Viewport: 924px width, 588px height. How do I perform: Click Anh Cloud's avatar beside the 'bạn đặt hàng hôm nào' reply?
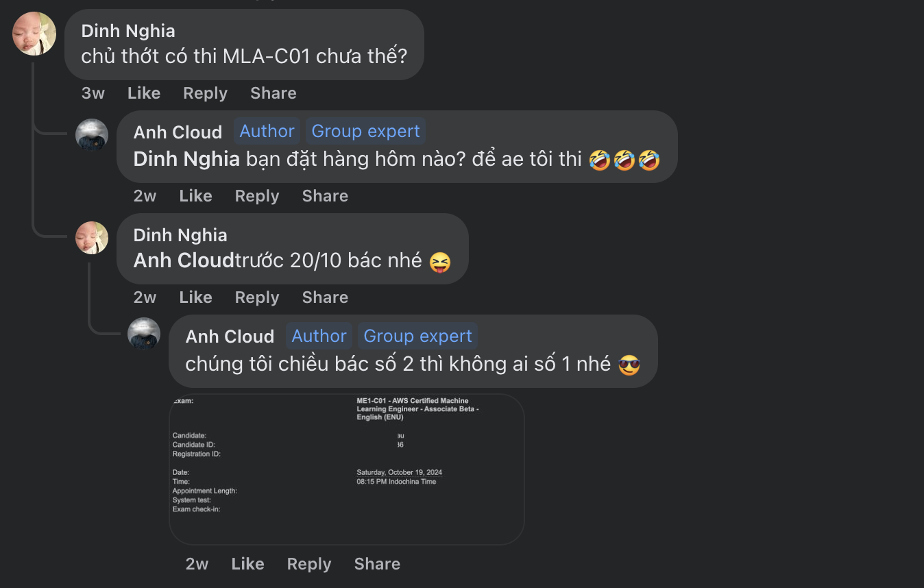92,135
